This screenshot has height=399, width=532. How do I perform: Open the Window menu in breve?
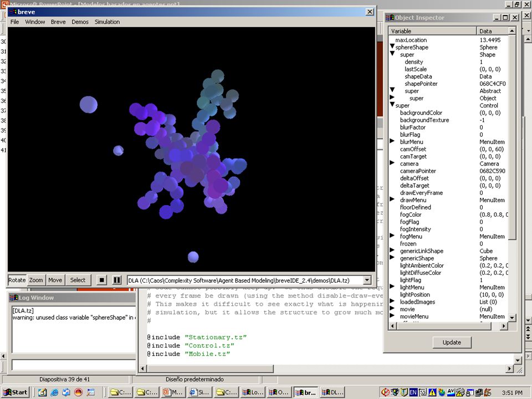pos(35,22)
